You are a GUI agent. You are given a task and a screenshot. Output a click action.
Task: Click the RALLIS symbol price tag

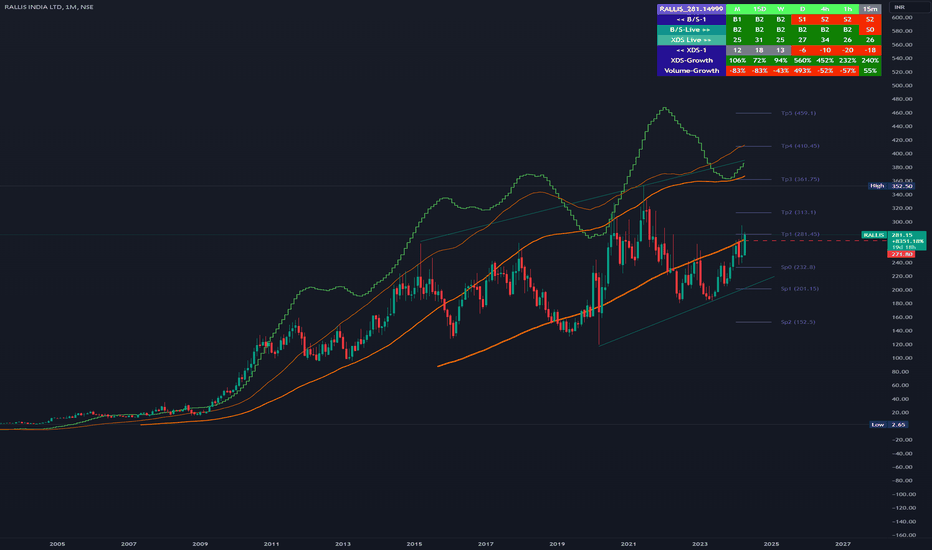pos(874,235)
